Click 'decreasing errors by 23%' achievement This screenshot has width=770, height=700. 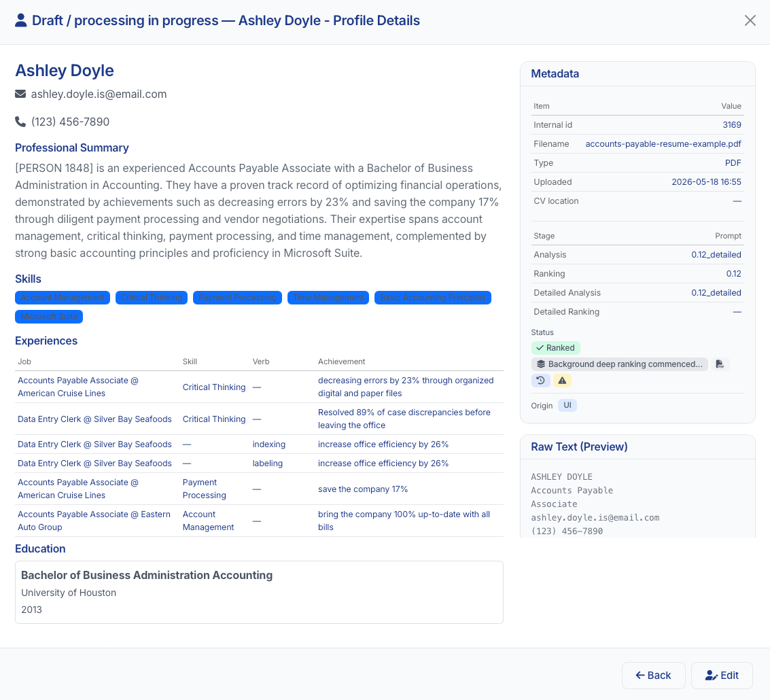pyautogui.click(x=406, y=387)
